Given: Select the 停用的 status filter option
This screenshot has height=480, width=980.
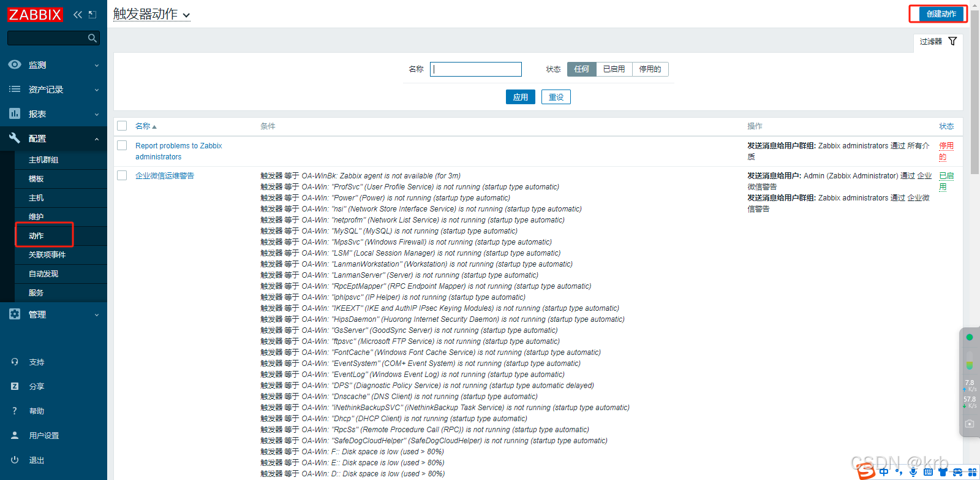Looking at the screenshot, I should point(650,69).
